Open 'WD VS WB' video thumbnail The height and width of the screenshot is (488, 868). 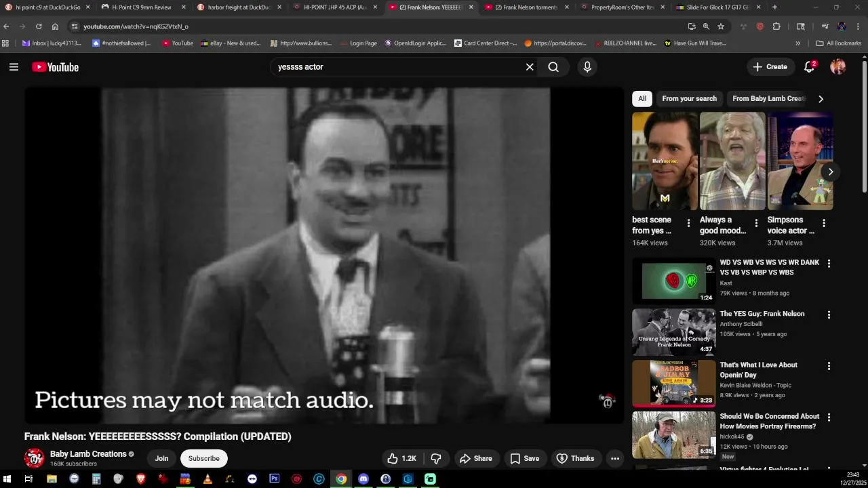coord(674,281)
